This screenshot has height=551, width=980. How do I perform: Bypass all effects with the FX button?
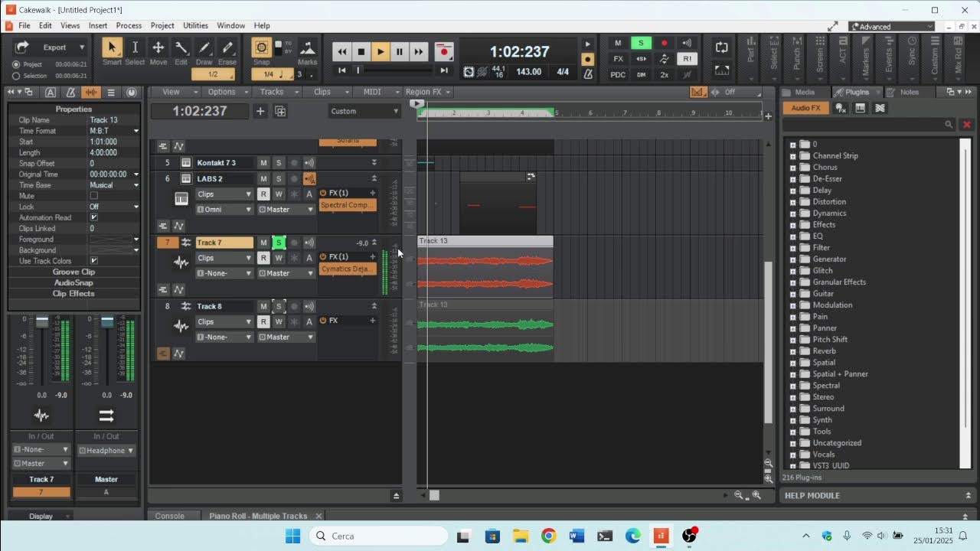(619, 59)
